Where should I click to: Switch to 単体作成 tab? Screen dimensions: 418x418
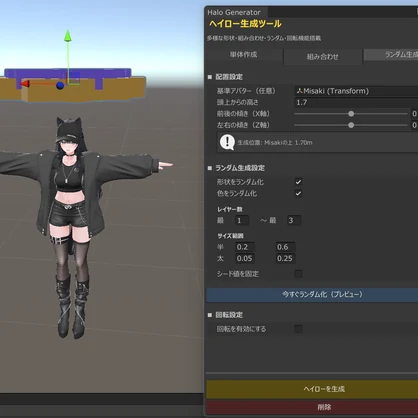[x=244, y=55]
